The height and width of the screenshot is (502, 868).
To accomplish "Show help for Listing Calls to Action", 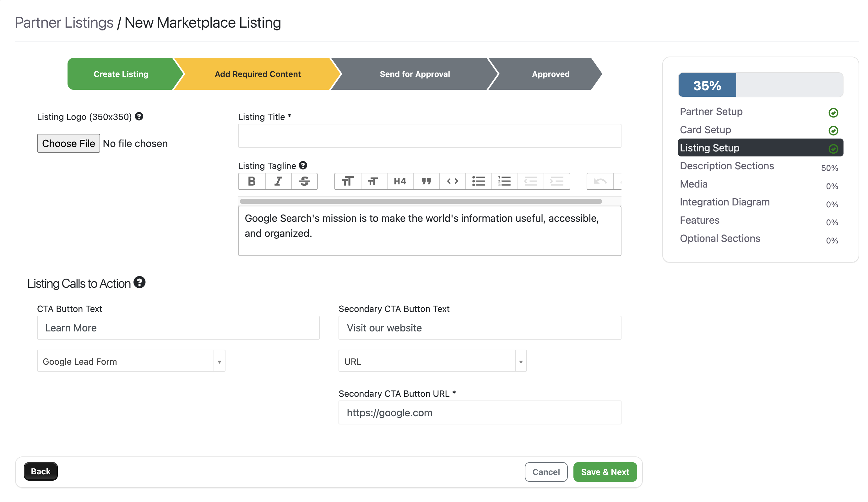I will (139, 282).
